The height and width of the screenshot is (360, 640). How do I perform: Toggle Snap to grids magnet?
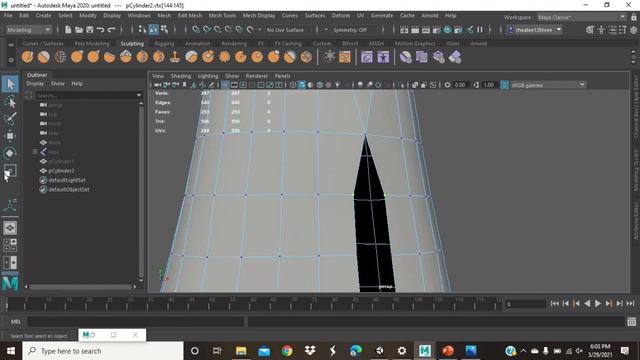pyautogui.click(x=196, y=30)
